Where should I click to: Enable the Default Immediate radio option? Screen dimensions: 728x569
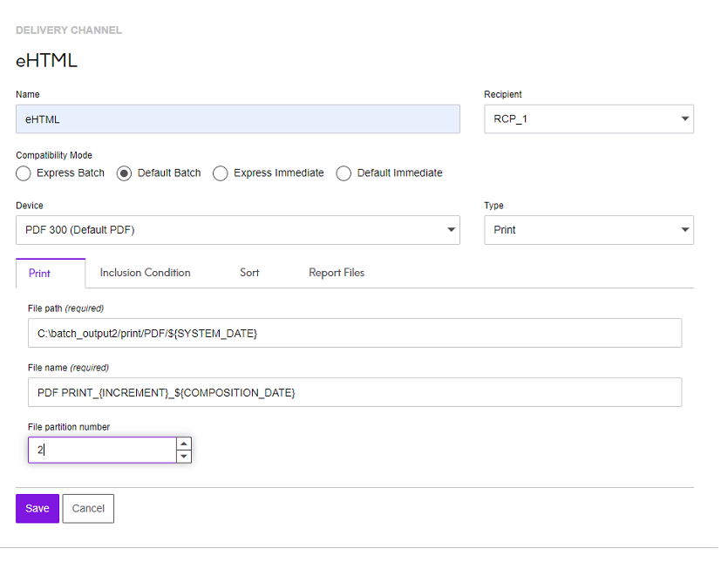(344, 173)
